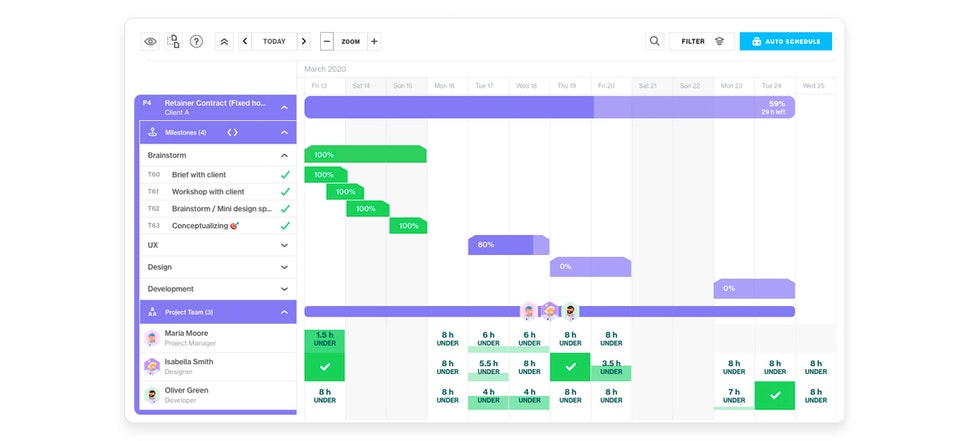Toggle the Brief with client checkmark
The width and height of the screenshot is (970, 441).
(x=285, y=175)
